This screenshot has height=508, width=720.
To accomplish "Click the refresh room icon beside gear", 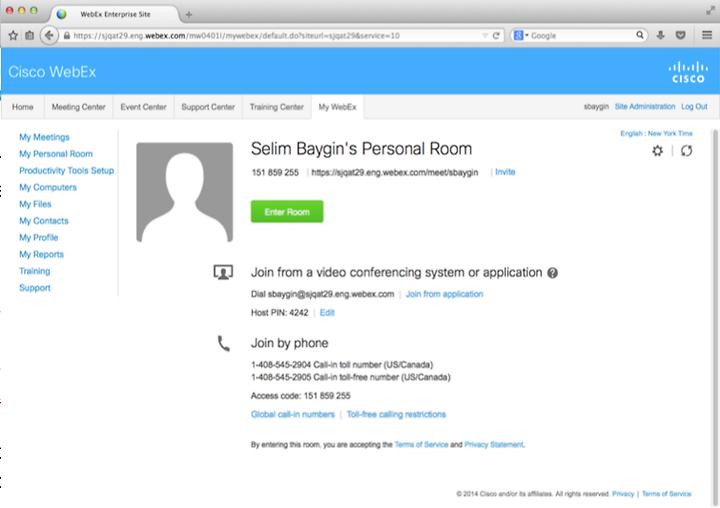I will (686, 151).
